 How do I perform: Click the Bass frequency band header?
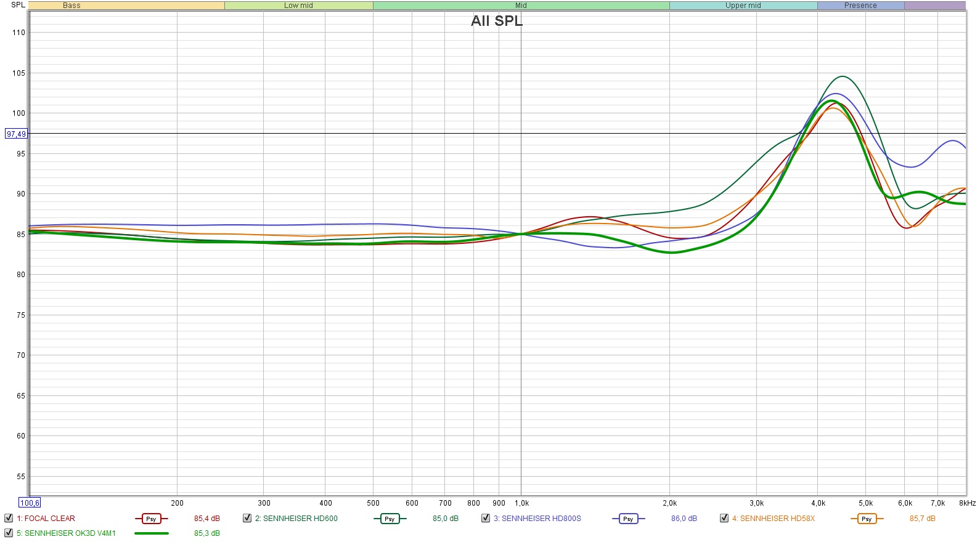(126, 6)
